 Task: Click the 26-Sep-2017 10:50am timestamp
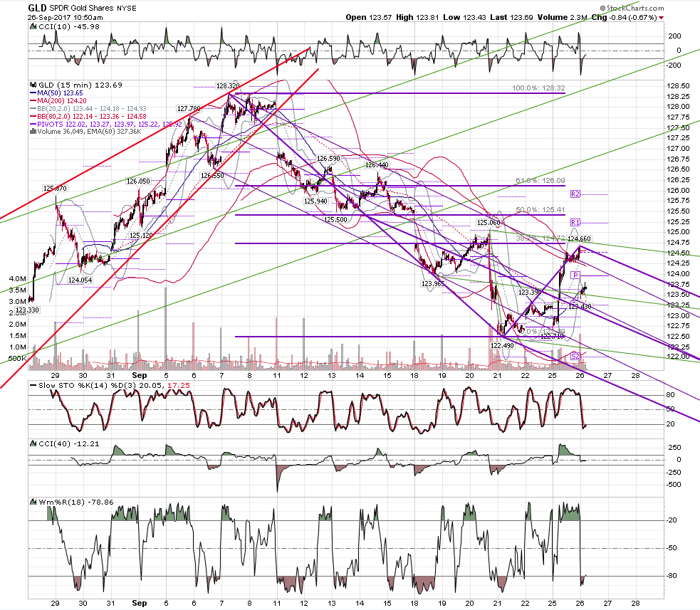[x=66, y=18]
